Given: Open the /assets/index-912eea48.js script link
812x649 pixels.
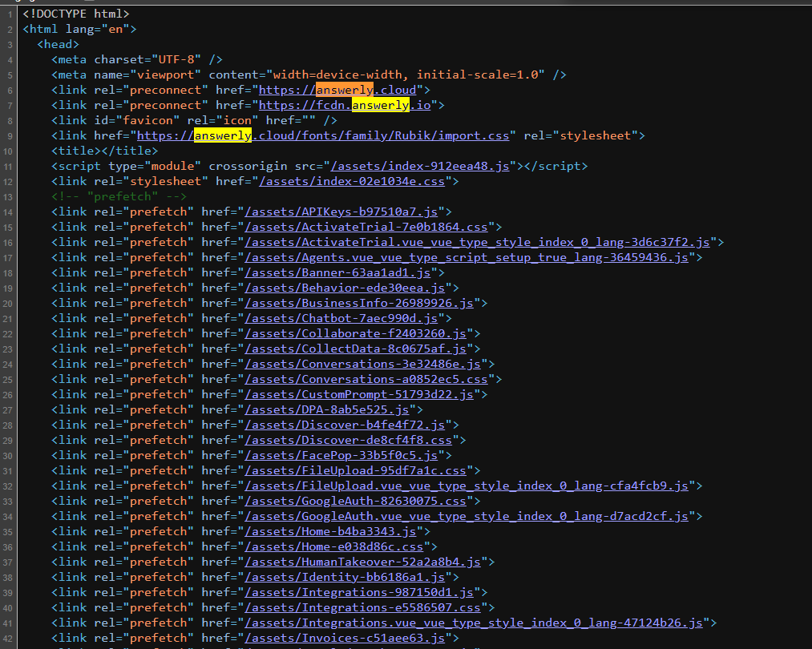Looking at the screenshot, I should (419, 166).
